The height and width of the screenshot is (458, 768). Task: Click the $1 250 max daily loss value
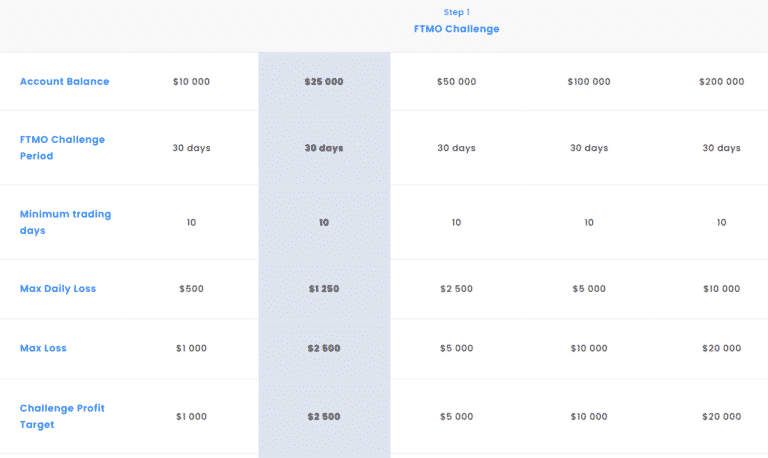tap(324, 289)
